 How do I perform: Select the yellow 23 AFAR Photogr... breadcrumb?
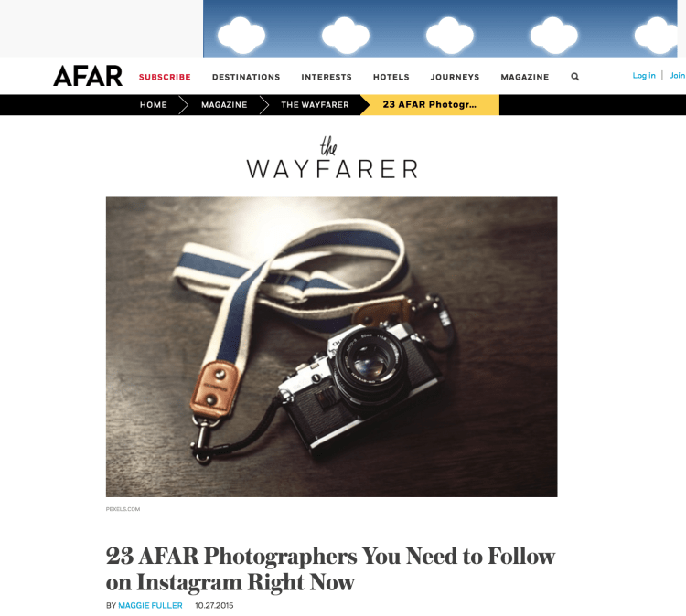tap(430, 105)
